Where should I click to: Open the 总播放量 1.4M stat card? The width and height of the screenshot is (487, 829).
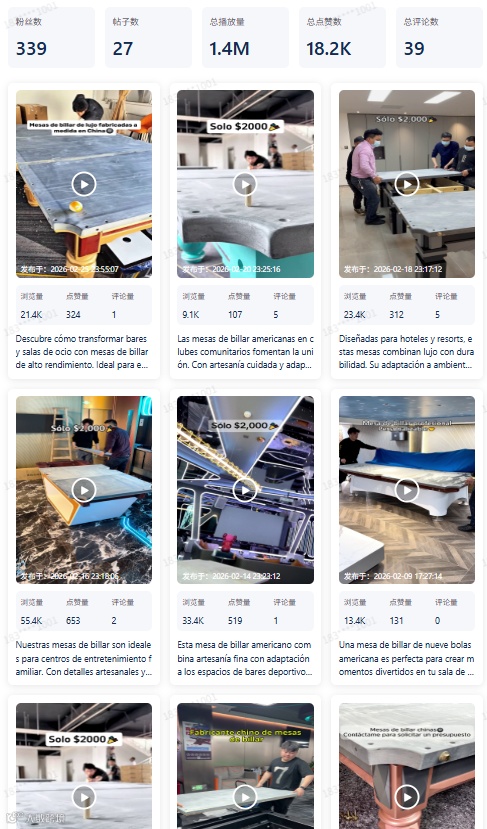click(245, 37)
